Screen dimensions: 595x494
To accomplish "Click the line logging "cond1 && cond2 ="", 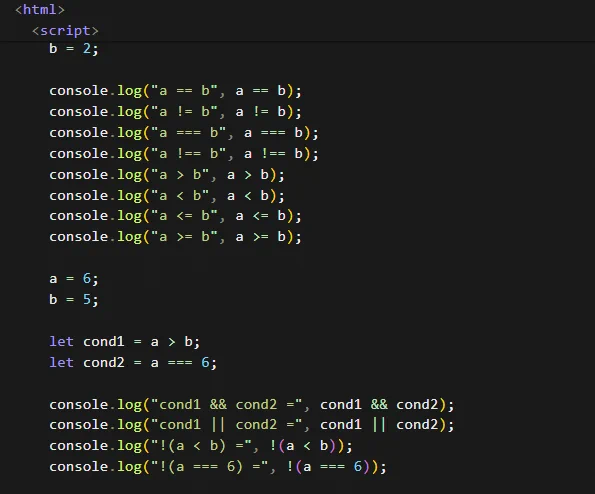I will tap(252, 404).
